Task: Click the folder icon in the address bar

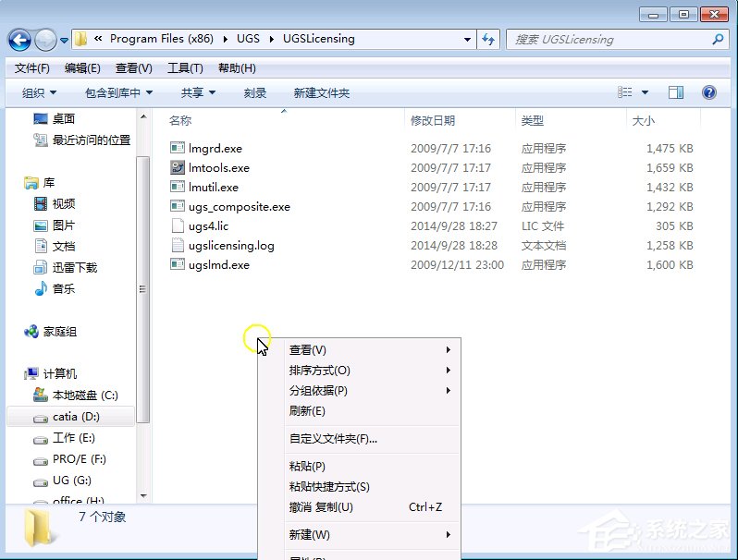Action: 81,39
